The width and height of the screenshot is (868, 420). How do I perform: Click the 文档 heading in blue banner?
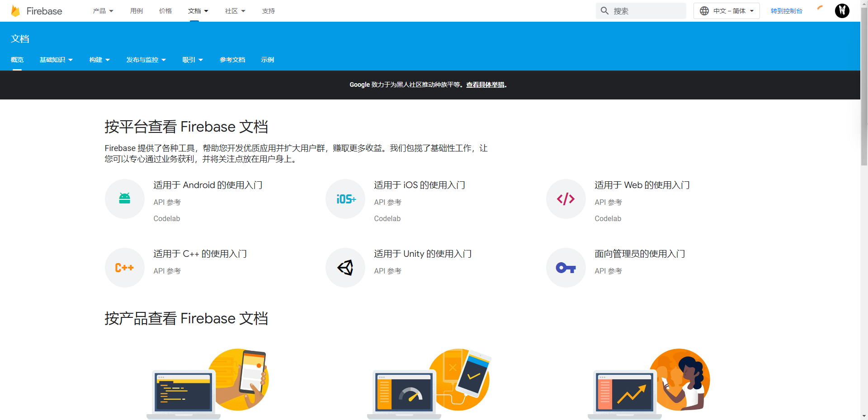[20, 39]
